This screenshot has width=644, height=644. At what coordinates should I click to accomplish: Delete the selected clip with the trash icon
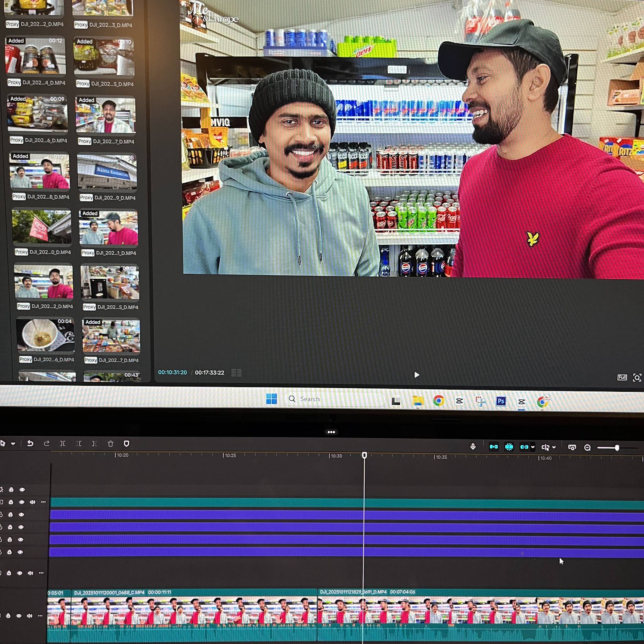(111, 444)
